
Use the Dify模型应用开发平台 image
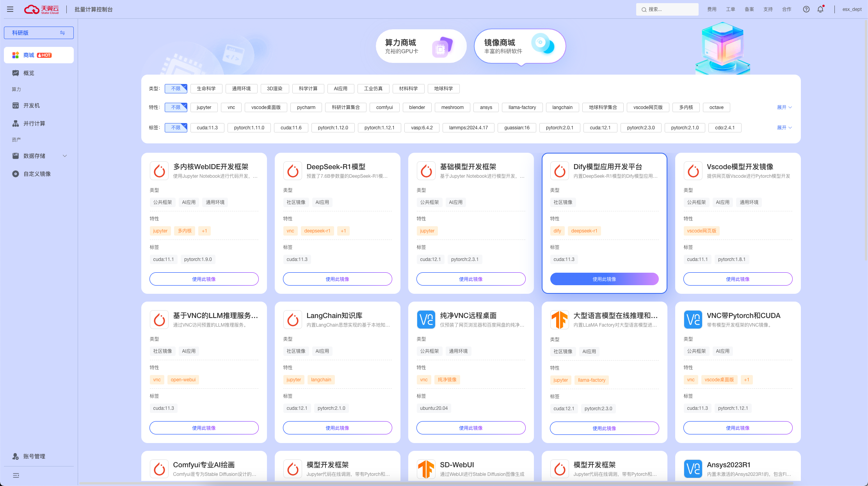click(604, 279)
